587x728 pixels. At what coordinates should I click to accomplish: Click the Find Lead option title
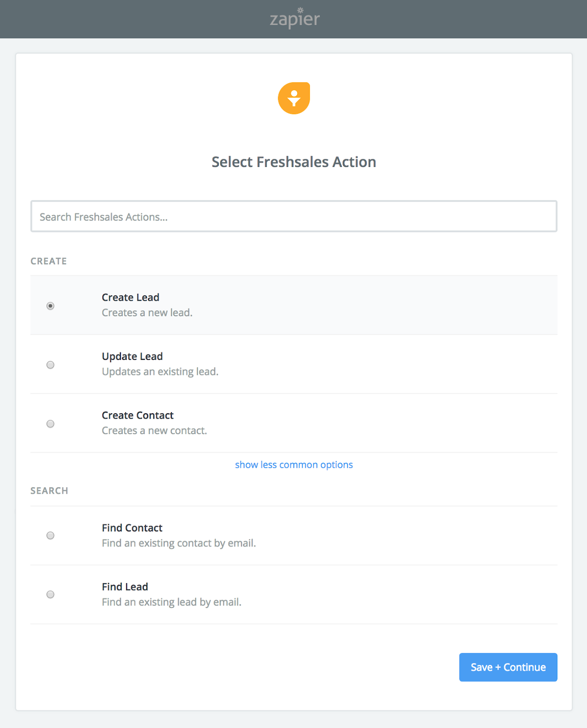[125, 587]
